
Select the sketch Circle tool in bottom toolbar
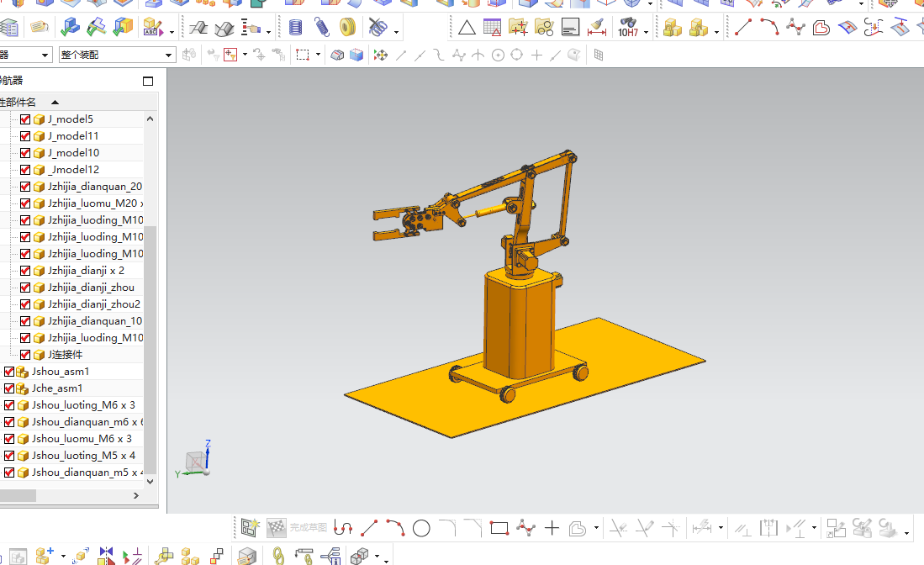tap(421, 529)
